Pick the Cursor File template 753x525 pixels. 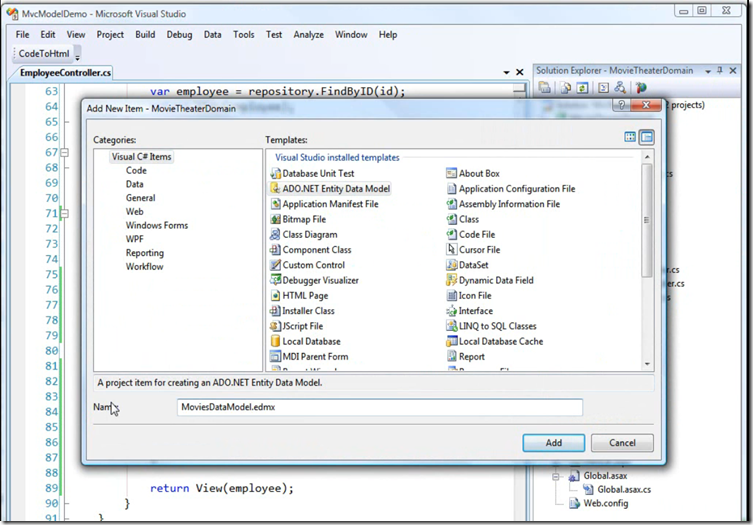[x=474, y=250]
